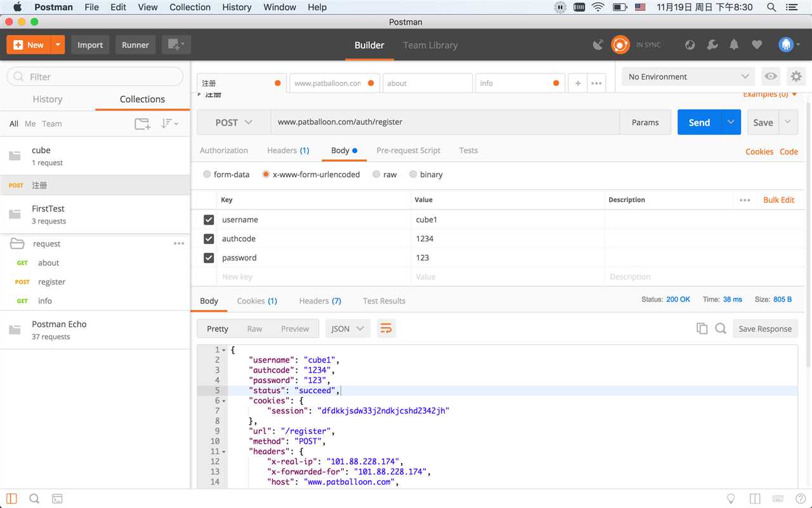
Task: Open the browse API network globe icon
Action: point(690,45)
